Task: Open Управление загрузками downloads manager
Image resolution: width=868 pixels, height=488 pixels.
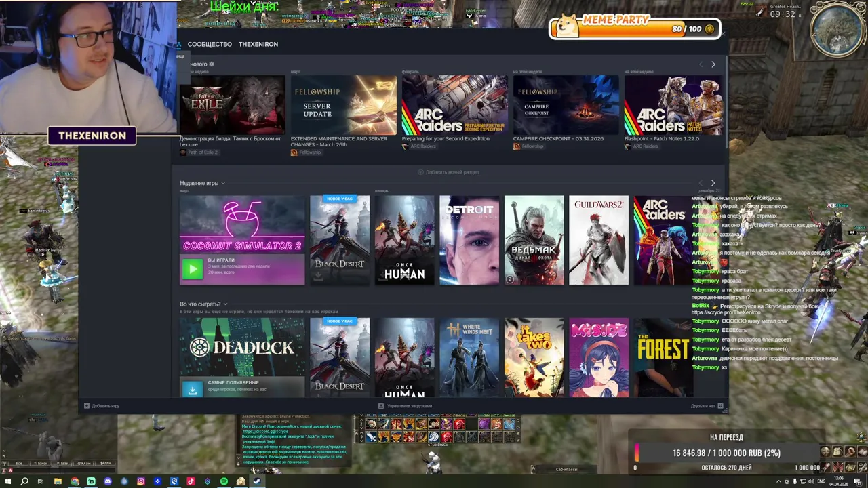Action: 405,406
